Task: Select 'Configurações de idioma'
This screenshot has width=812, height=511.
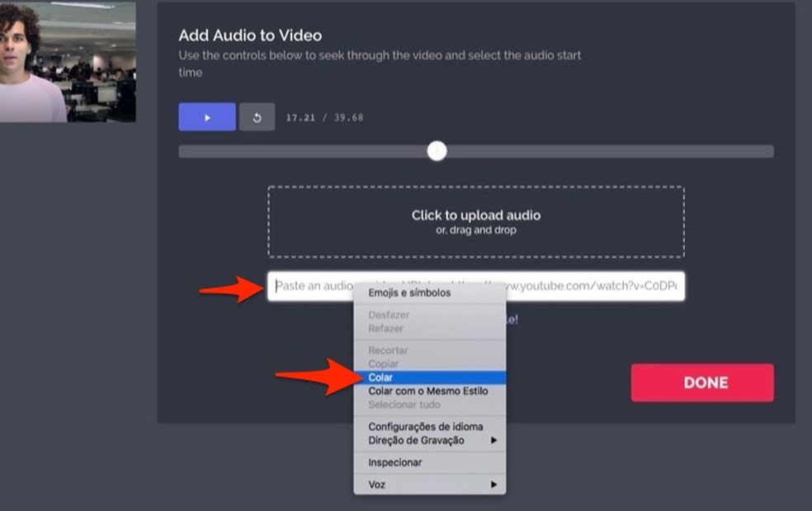Action: 425,428
